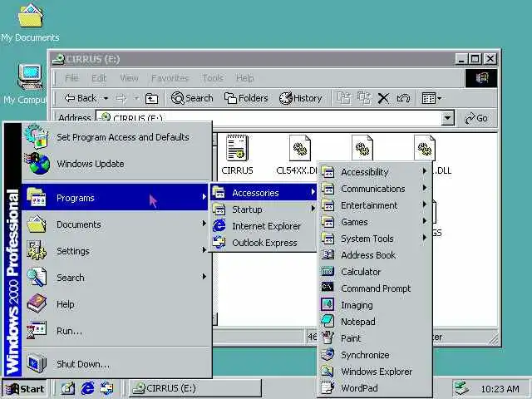This screenshot has width=532, height=399.
Task: Launch Outlook Express from Programs submenu
Action: tap(264, 243)
